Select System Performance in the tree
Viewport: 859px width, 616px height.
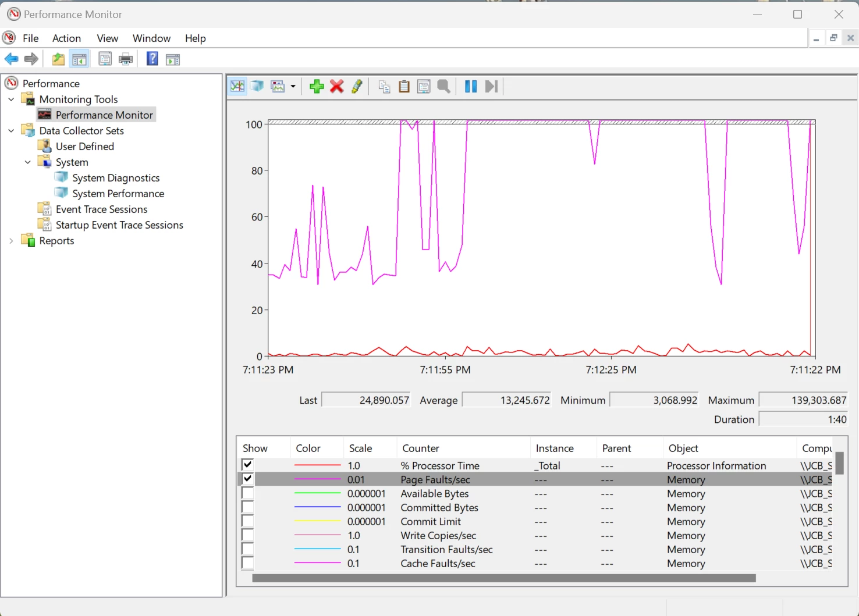point(118,194)
